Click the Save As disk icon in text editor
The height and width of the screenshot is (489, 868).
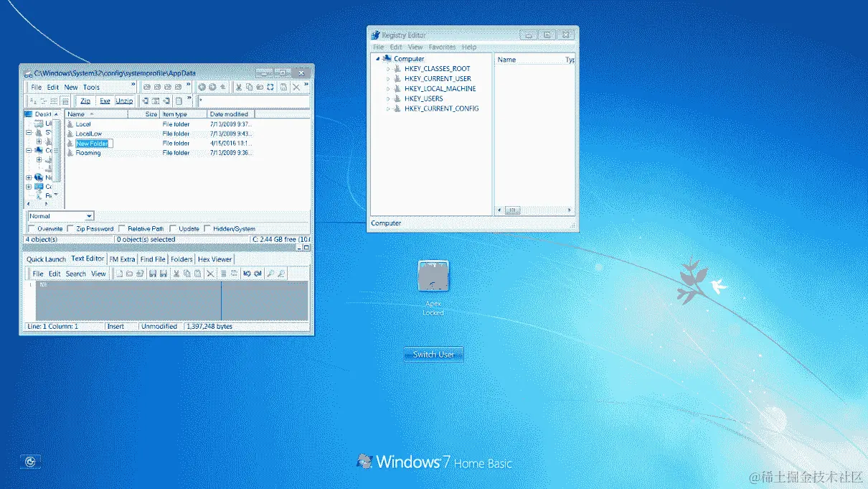pos(164,274)
